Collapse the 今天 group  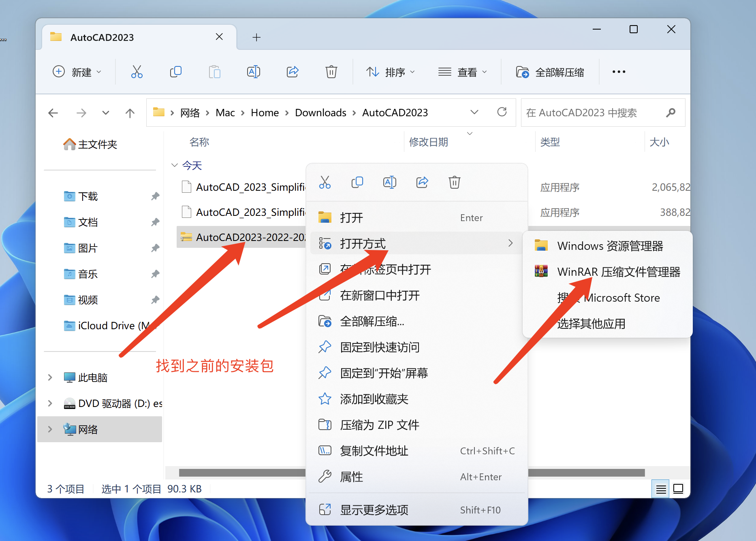pos(175,165)
